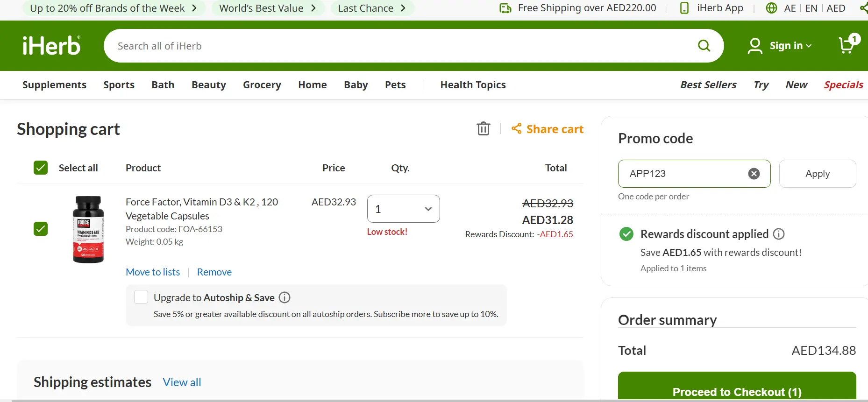Open World's Best Value promo link
The width and height of the screenshot is (868, 402).
click(x=268, y=8)
